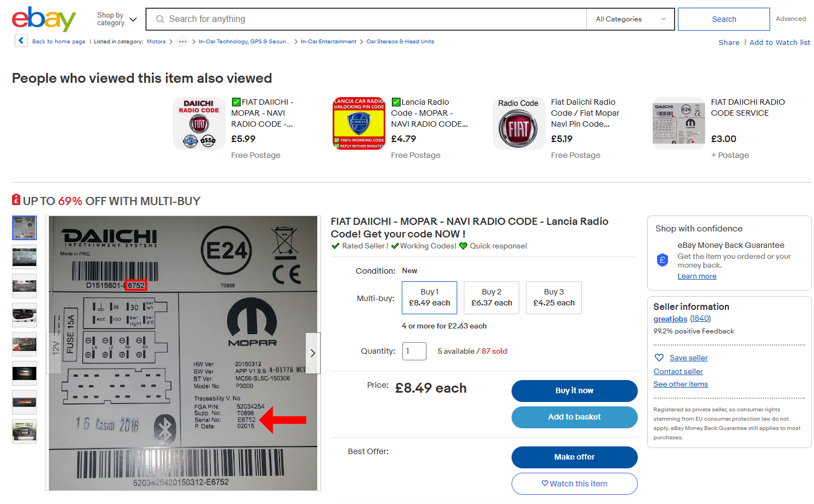Select the second gallery thumbnail image
Viewport: 814px width, 504px height.
[x=25, y=257]
